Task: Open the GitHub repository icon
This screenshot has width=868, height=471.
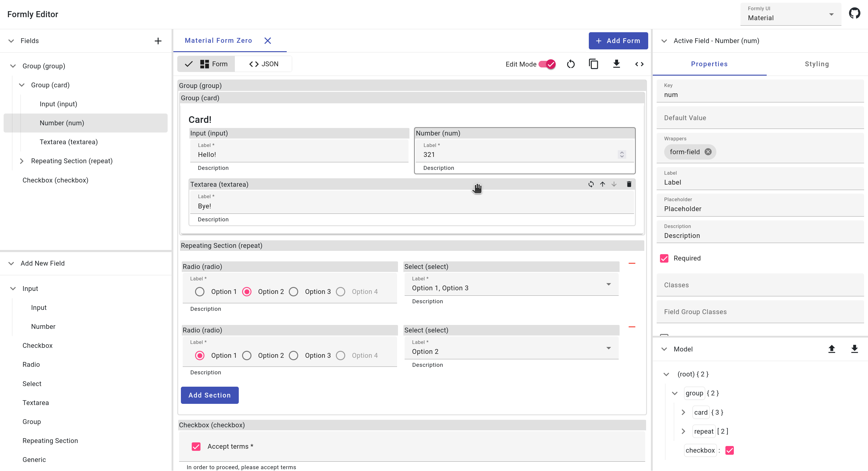Action: click(x=854, y=14)
